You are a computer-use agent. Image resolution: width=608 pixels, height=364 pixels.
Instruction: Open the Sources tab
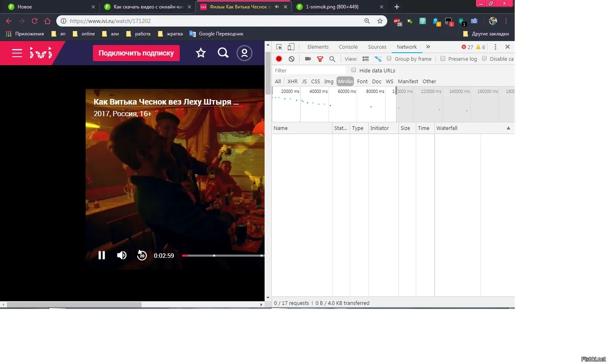point(377,47)
